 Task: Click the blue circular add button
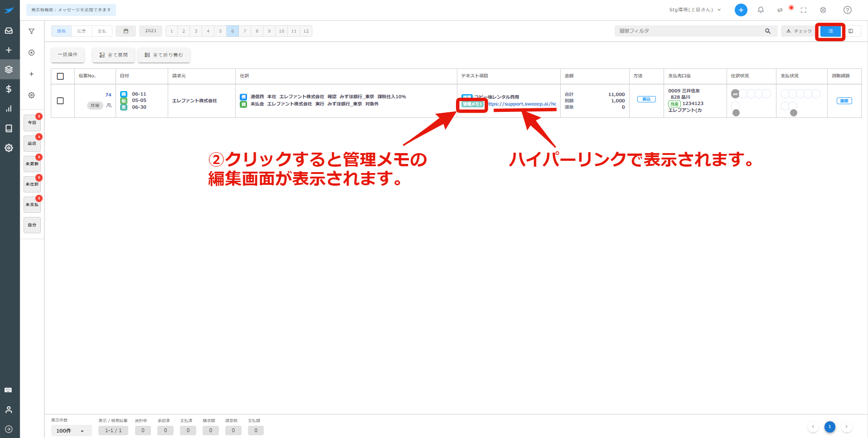(x=741, y=10)
